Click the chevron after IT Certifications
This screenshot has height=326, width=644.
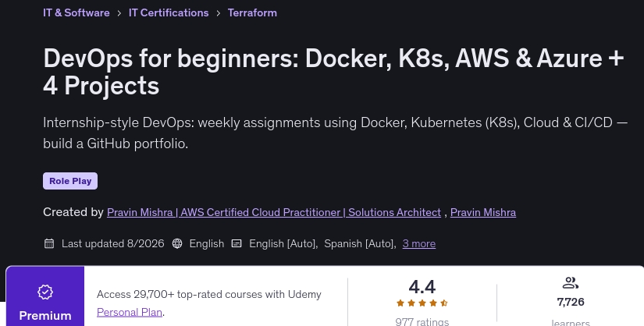coord(218,13)
